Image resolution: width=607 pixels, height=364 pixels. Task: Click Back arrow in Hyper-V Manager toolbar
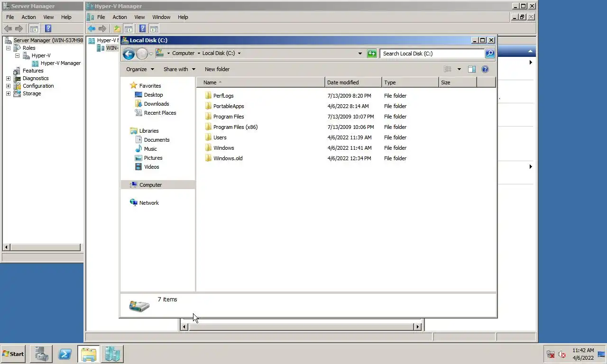92,29
